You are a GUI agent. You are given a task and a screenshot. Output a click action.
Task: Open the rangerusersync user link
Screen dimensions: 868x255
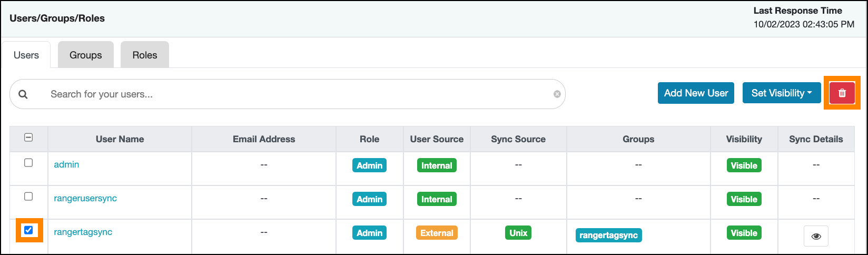85,198
